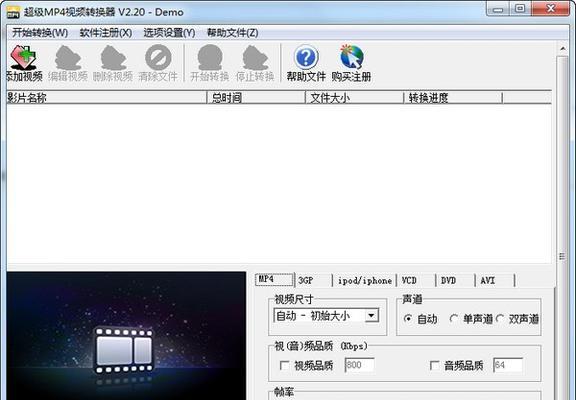Select the 单声道 mono radio button

point(453,318)
